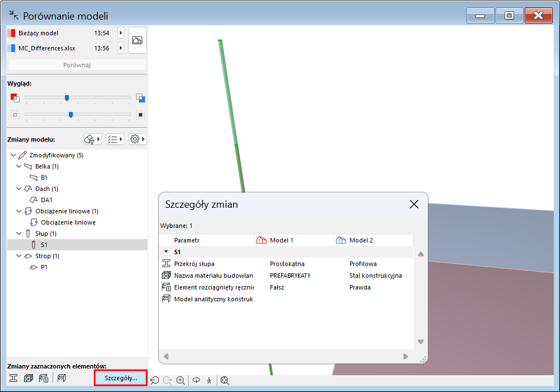
Task: Open gear settings dropdown
Action: [138, 139]
